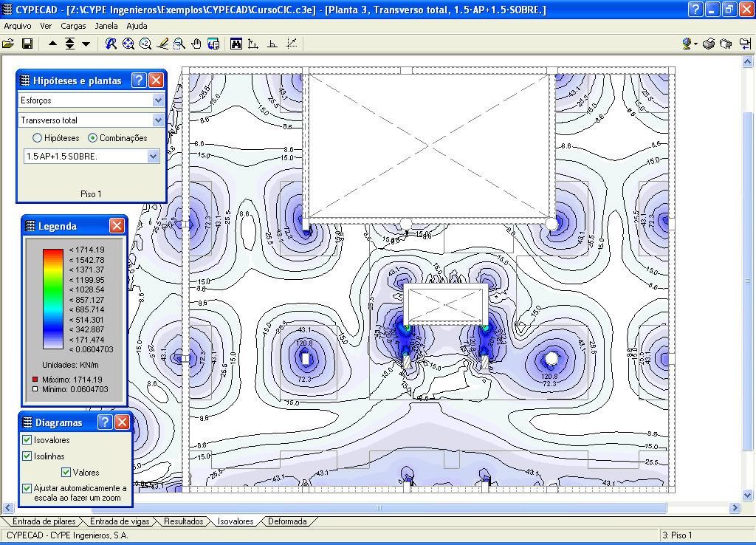Expand the 1.5·AP+1.5·SOBRE combination dropdown

153,157
